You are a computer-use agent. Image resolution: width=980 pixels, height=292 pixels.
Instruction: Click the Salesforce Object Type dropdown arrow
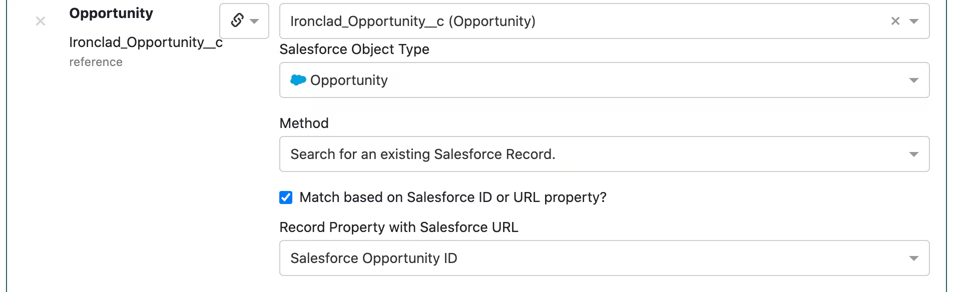[914, 80]
